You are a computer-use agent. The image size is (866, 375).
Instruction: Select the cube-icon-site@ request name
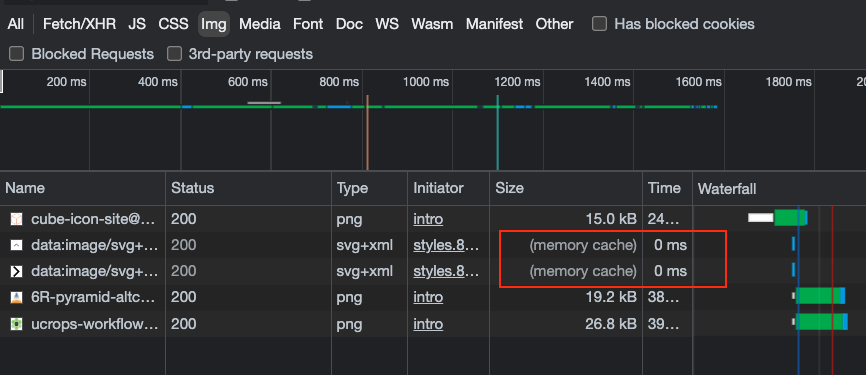(x=94, y=219)
